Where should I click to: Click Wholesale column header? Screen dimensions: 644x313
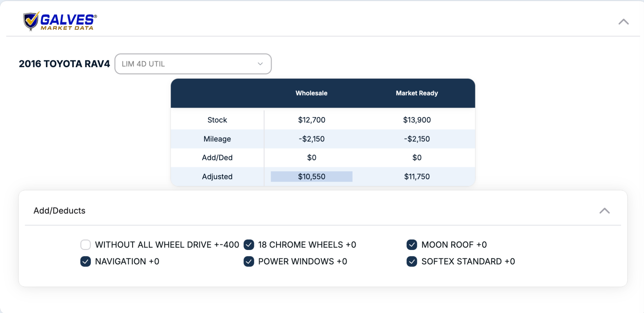tap(312, 93)
